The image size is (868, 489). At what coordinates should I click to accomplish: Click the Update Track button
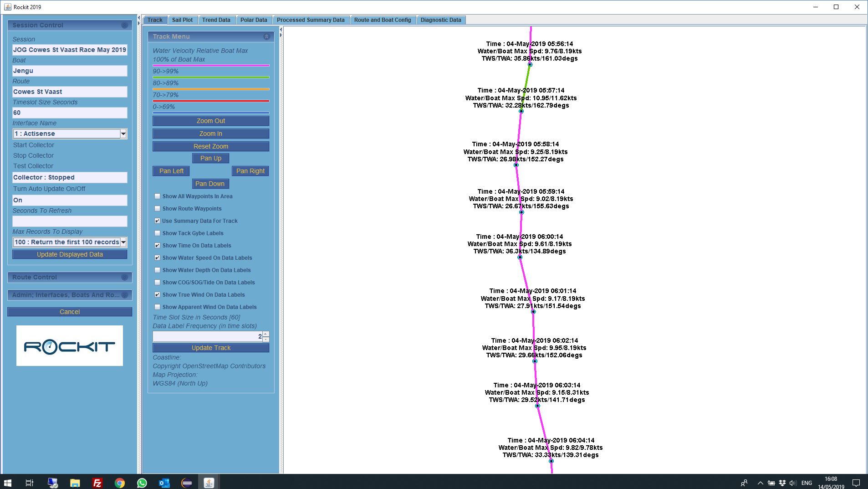[x=211, y=348]
